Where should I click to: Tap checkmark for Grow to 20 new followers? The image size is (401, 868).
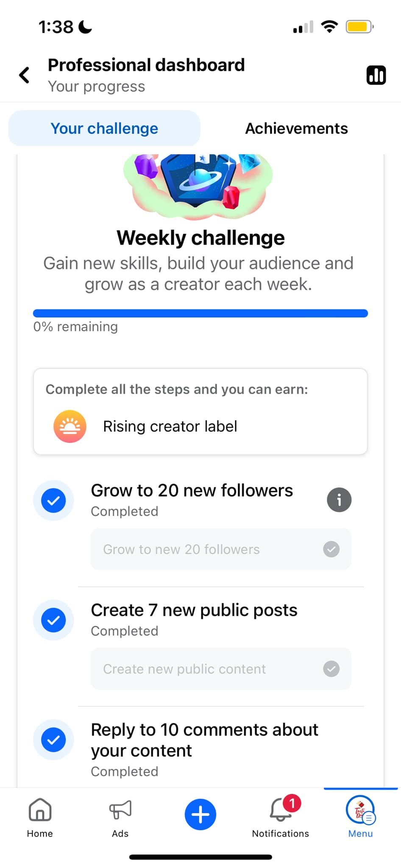click(53, 501)
